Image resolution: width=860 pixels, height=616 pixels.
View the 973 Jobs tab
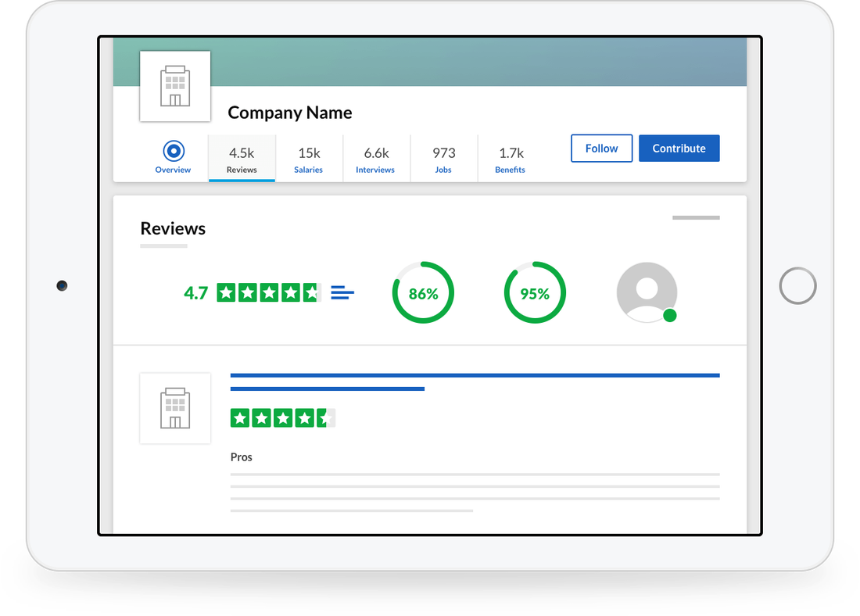[x=444, y=159]
